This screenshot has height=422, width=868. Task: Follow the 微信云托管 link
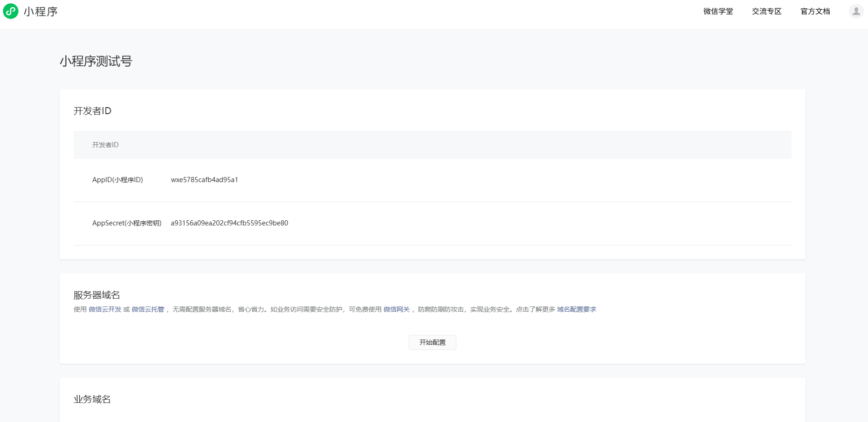[148, 309]
